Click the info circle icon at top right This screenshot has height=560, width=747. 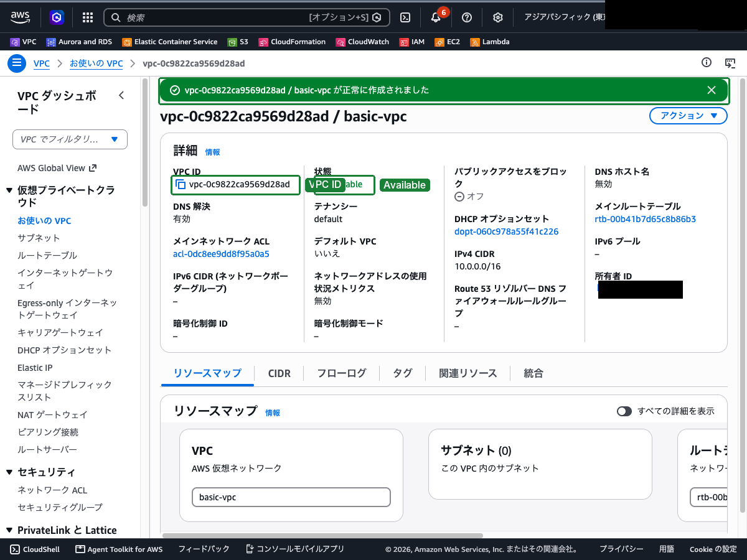pyautogui.click(x=706, y=62)
